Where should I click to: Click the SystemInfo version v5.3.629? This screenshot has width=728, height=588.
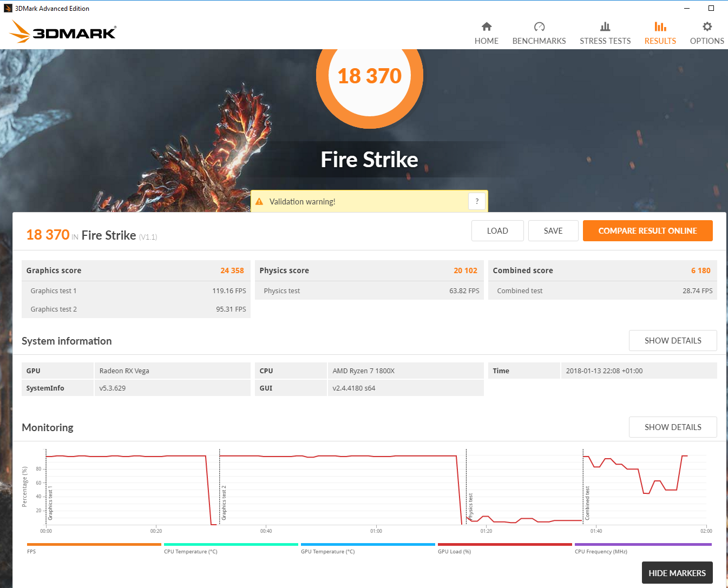(113, 388)
